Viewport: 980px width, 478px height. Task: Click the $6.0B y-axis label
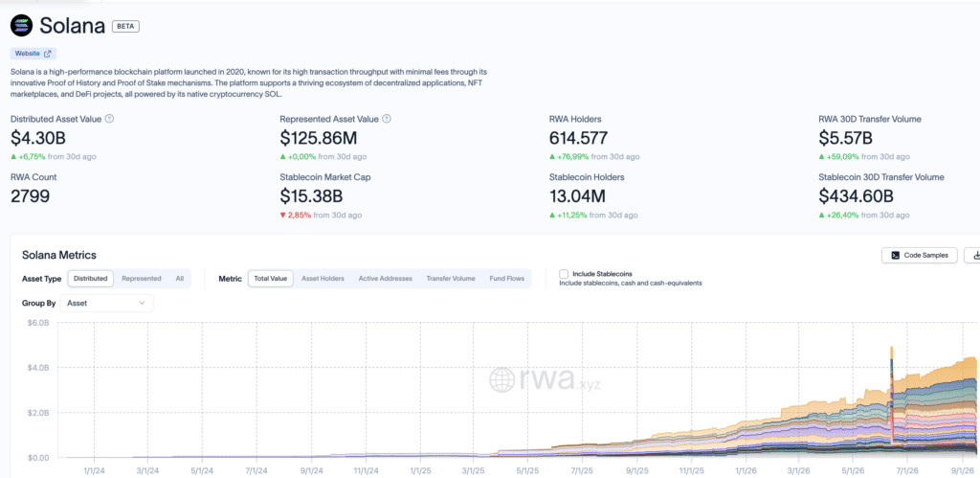[37, 323]
